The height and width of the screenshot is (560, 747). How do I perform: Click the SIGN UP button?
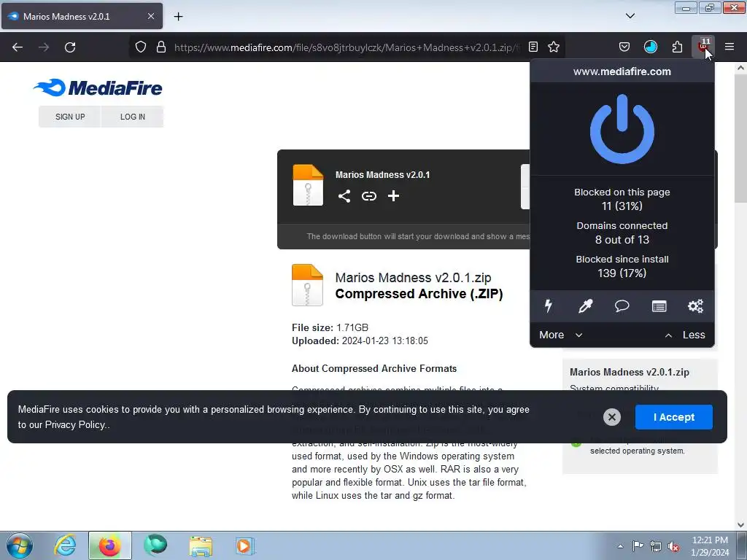pyautogui.click(x=70, y=117)
